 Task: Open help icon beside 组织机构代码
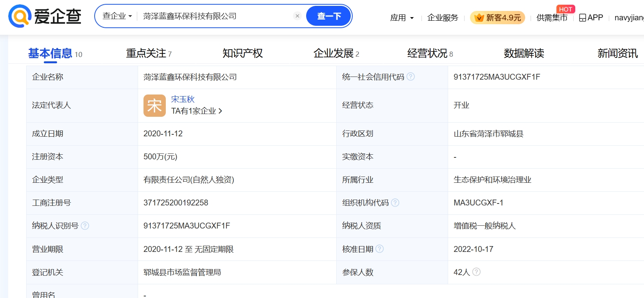(x=395, y=202)
